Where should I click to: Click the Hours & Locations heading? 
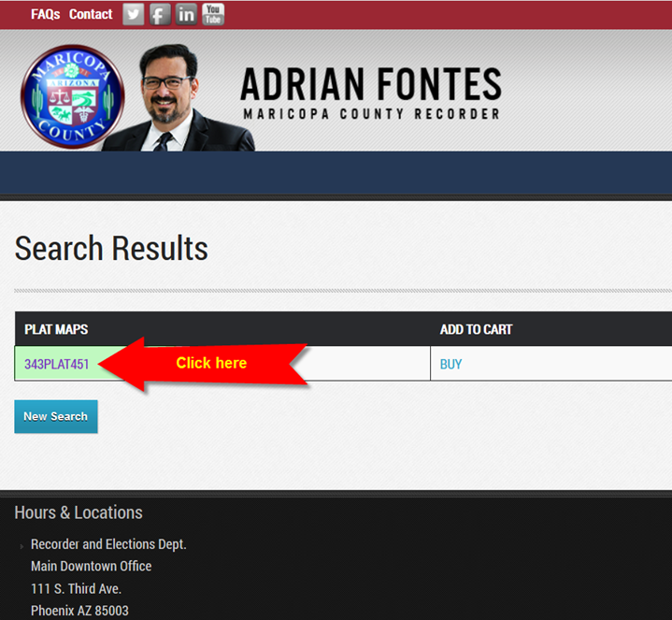(x=79, y=512)
